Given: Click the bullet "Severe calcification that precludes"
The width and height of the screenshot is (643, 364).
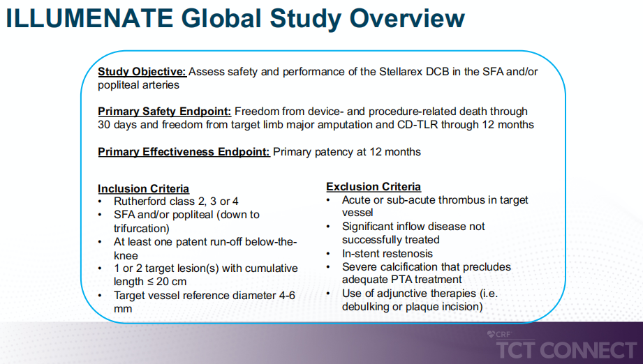Looking at the screenshot, I should (x=427, y=267).
